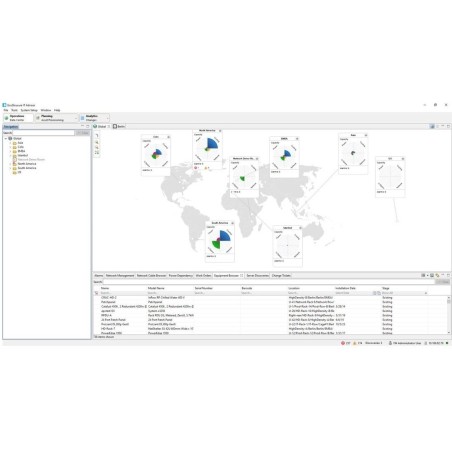The height and width of the screenshot is (452, 452).
Task: Switch to the Change Tickets tab
Action: click(281, 276)
